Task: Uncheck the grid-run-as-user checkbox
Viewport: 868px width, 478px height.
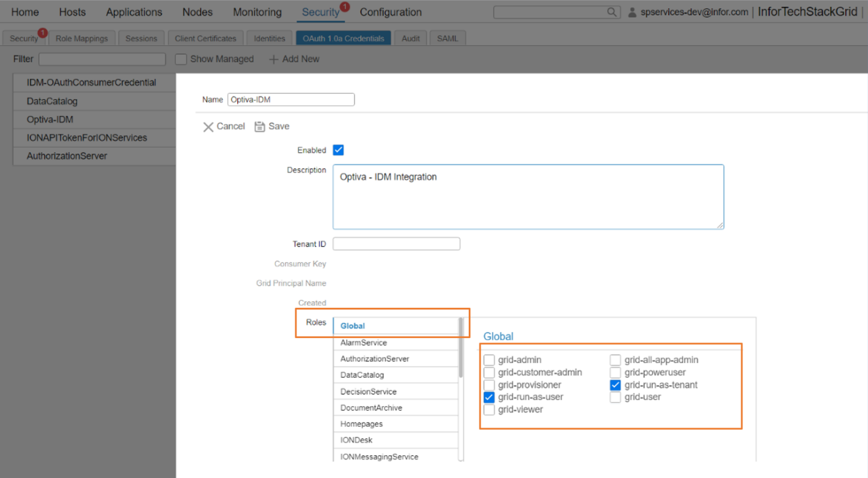Action: pos(489,397)
